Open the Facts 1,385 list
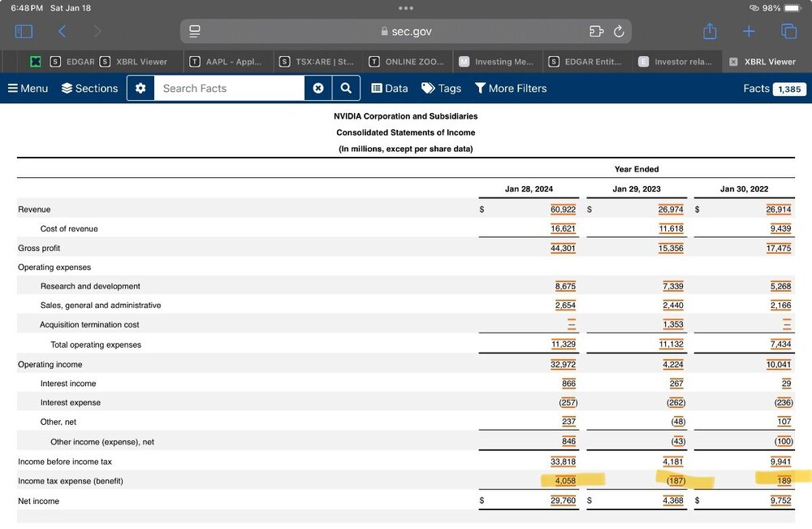812x529 pixels. pyautogui.click(x=774, y=89)
